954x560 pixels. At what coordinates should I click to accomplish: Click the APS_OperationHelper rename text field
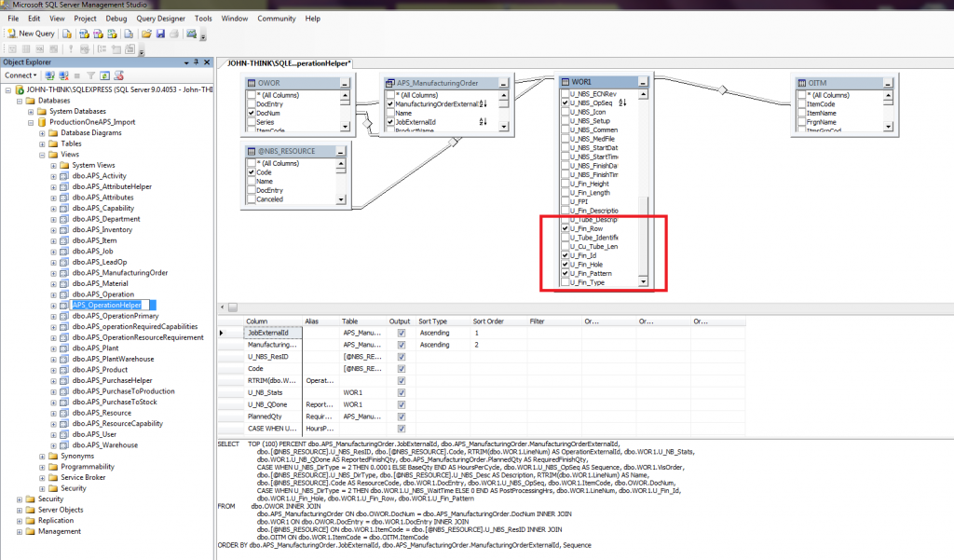114,305
